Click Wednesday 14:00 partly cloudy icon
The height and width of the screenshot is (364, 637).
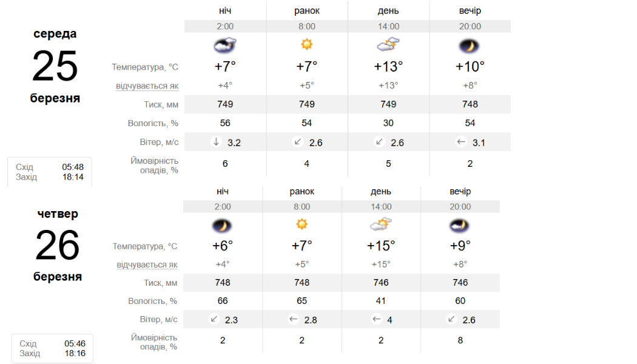pos(388,45)
